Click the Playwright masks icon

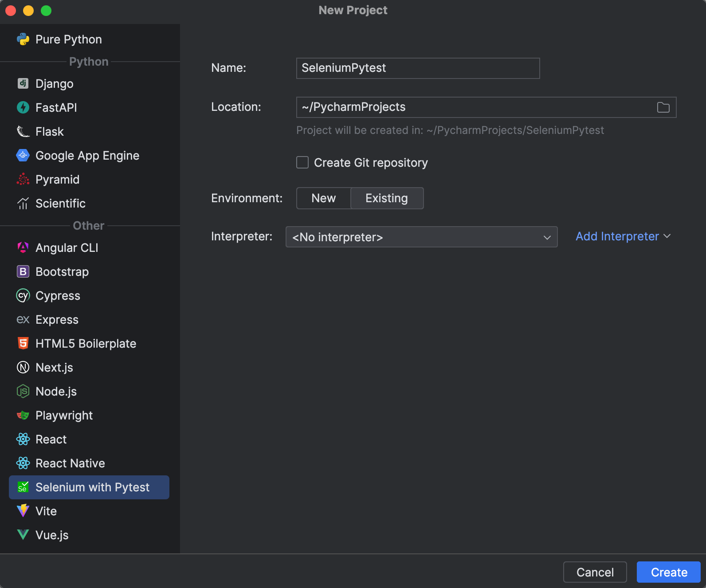pos(23,415)
